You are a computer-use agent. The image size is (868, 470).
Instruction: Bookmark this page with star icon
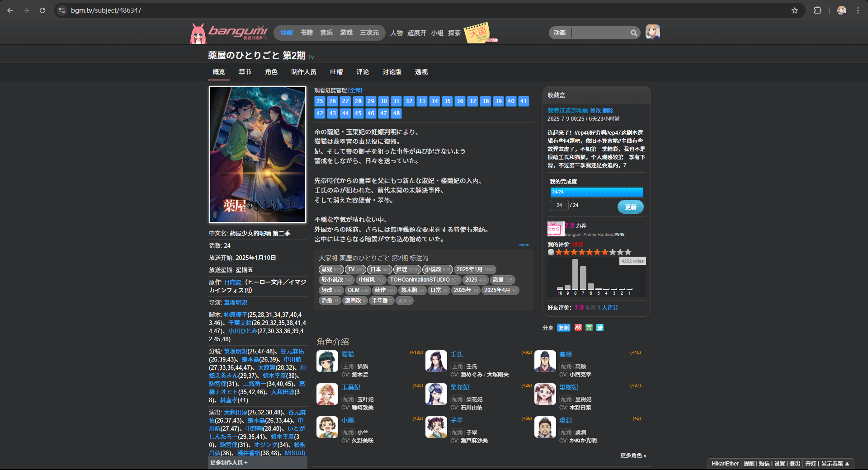[x=794, y=10]
